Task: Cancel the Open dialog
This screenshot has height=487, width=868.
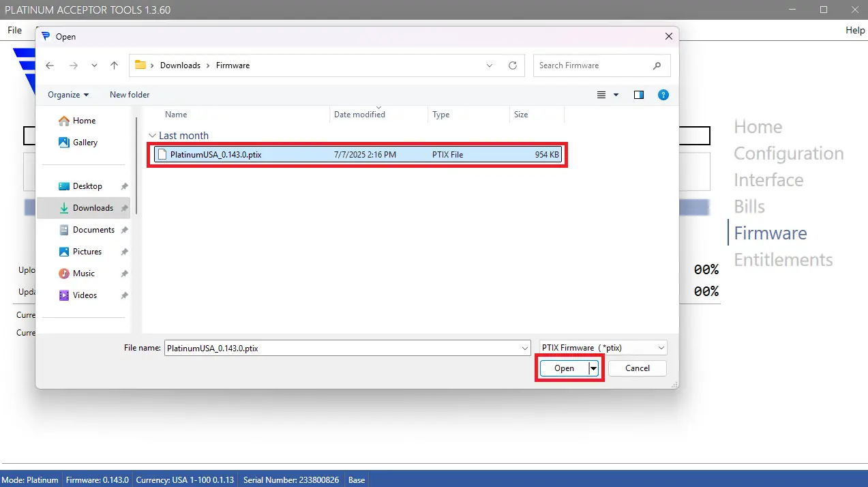Action: pyautogui.click(x=638, y=368)
